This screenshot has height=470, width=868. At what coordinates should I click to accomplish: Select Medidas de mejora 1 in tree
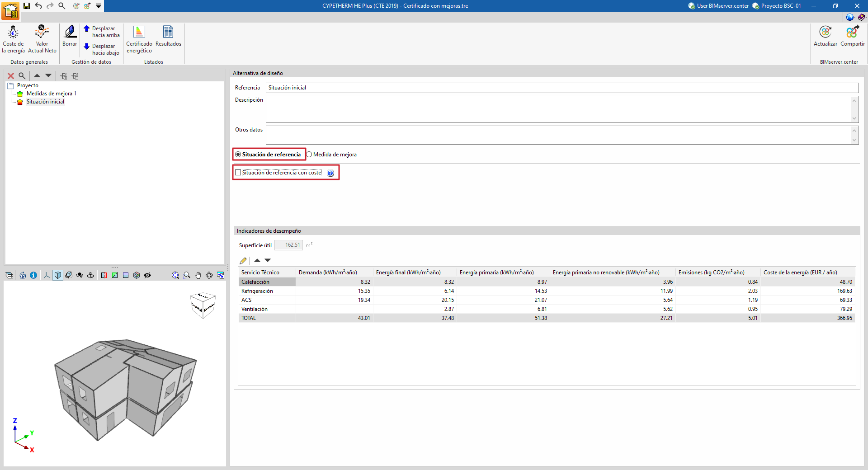(51, 94)
